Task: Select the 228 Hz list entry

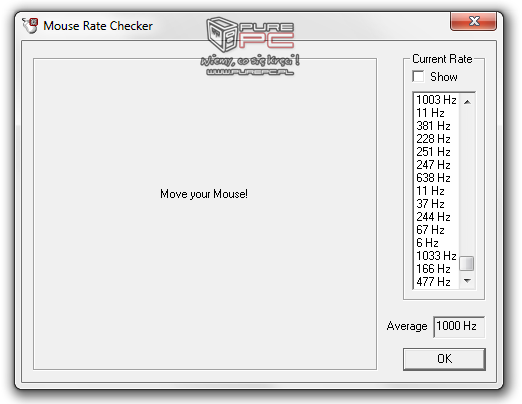Action: 436,139
